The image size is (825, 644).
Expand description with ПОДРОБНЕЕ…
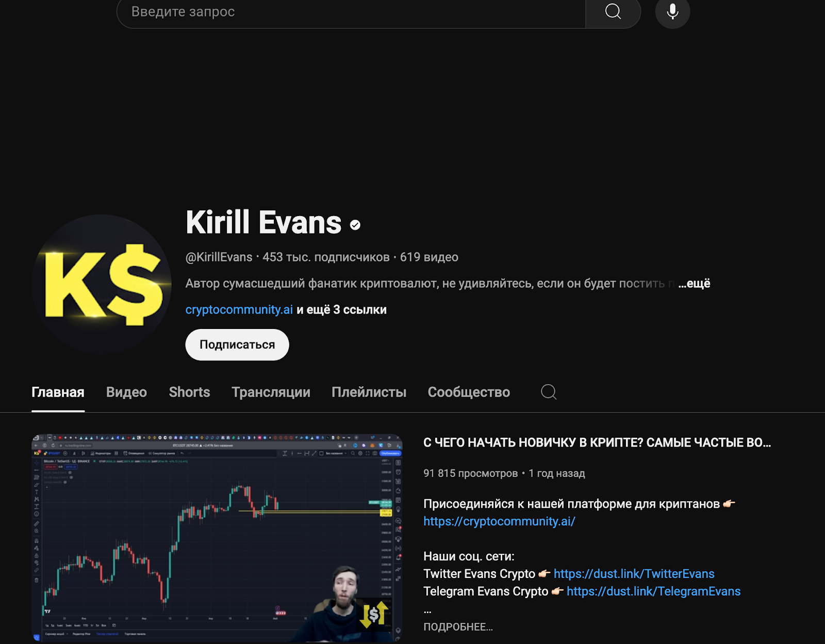[458, 627]
